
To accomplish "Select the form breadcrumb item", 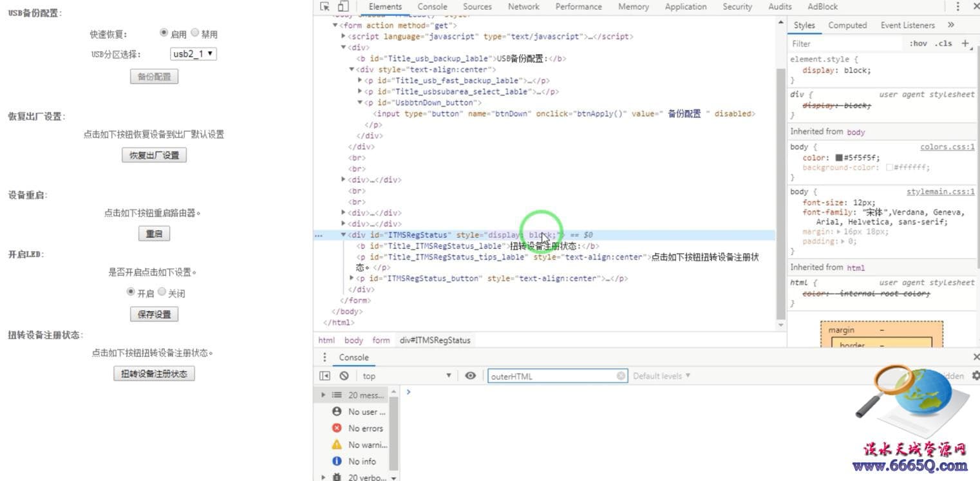I will tap(381, 340).
